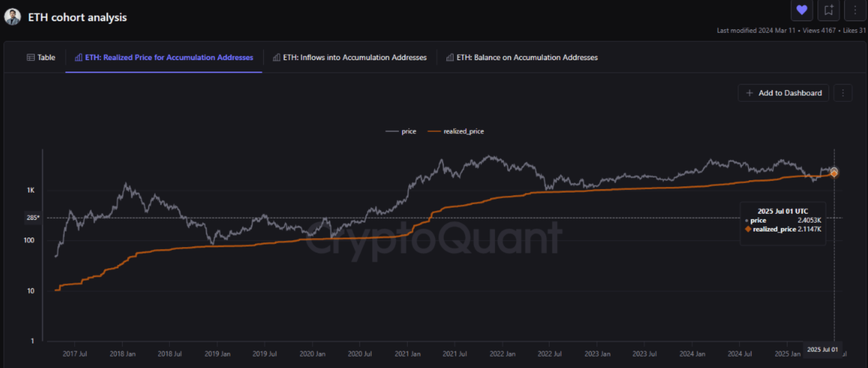Click the Add to Dashboard button

(x=783, y=93)
